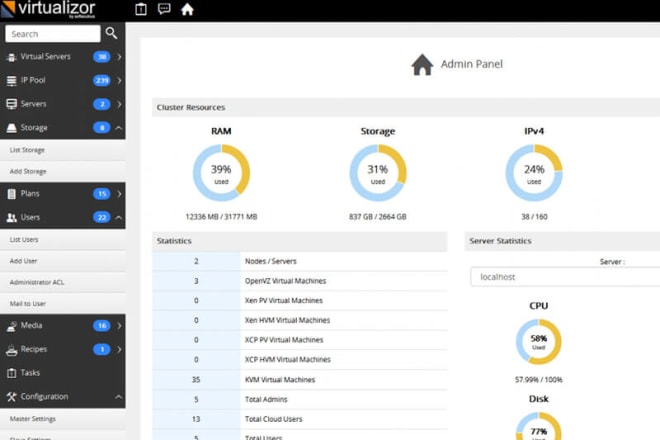Expand the Virtual Servers menu chevron
The image size is (660, 440).
(119, 57)
